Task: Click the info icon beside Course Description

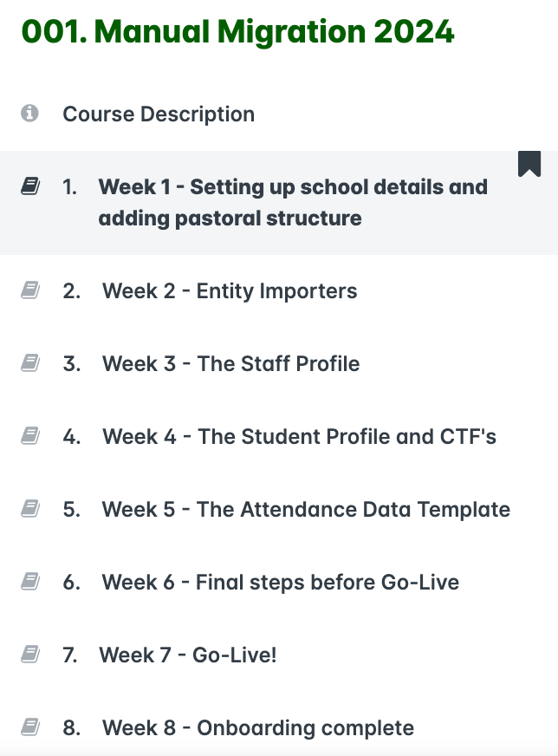Action: [x=30, y=114]
